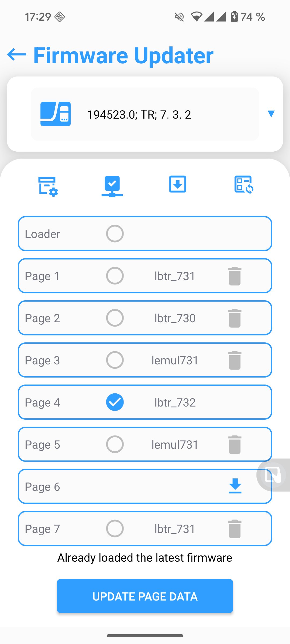Tap the Page 6 row
The image size is (290, 644).
[145, 486]
